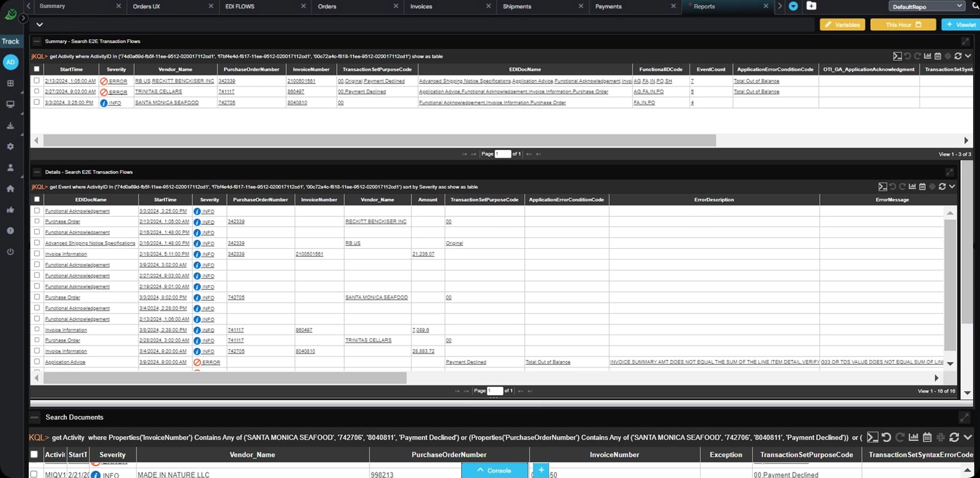The width and height of the screenshot is (980, 478).
Task: Maximize the Search Documents viewlet
Action: point(964,417)
